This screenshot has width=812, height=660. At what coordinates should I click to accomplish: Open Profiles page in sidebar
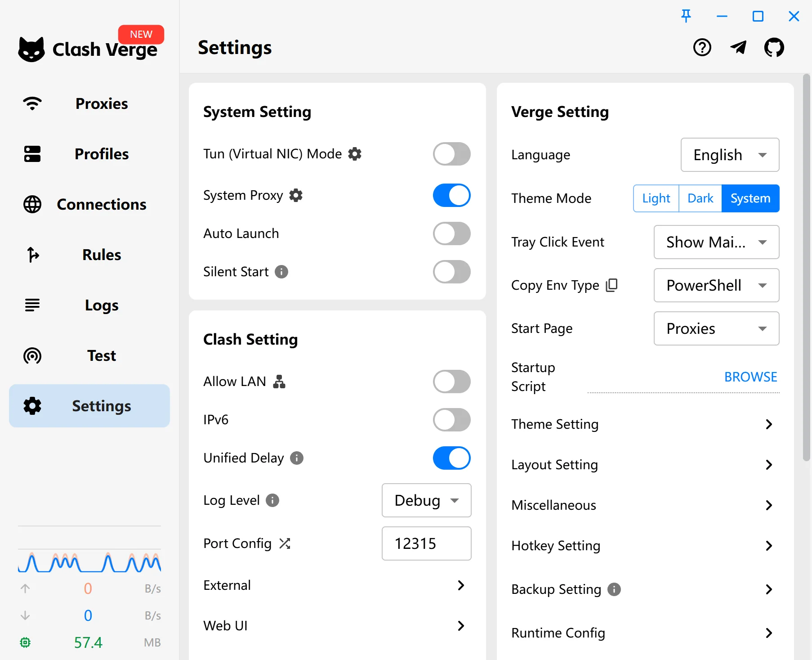click(x=89, y=154)
